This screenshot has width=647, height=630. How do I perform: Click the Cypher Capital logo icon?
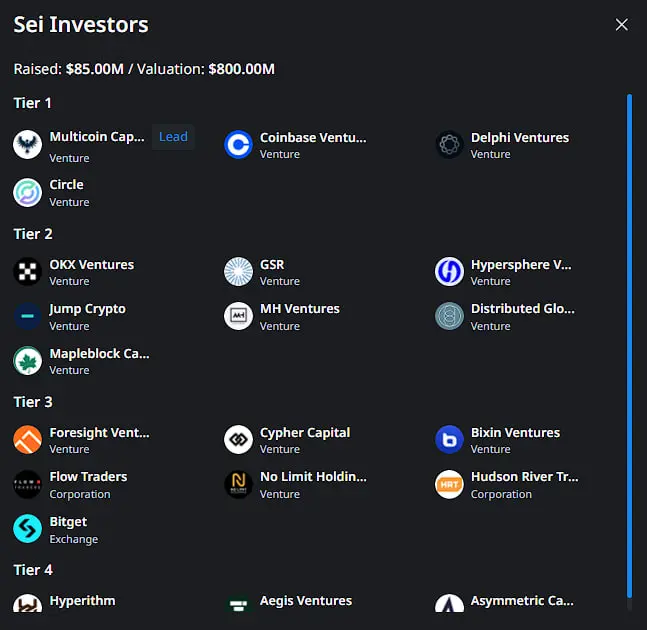(x=238, y=439)
